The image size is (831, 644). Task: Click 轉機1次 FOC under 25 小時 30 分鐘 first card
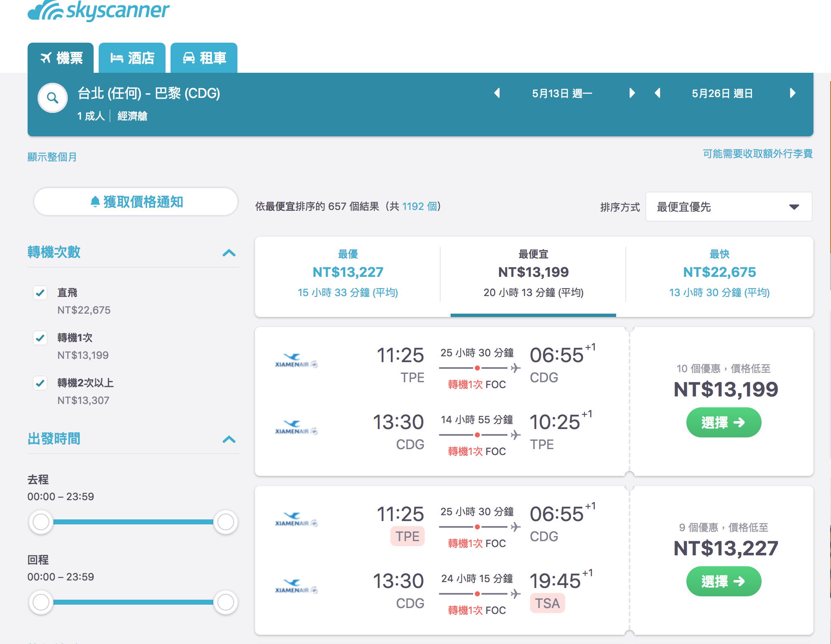tap(477, 384)
